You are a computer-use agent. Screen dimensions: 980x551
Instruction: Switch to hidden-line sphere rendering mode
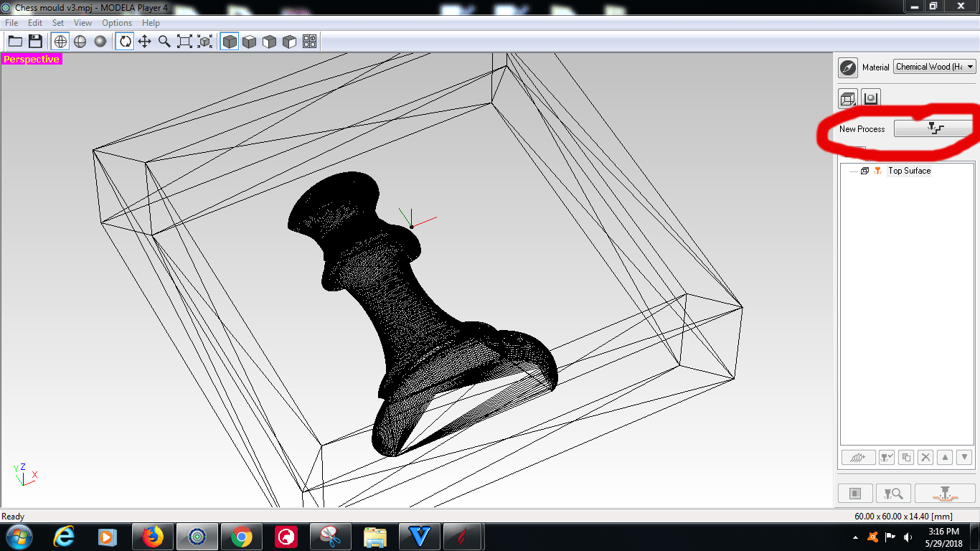[80, 42]
